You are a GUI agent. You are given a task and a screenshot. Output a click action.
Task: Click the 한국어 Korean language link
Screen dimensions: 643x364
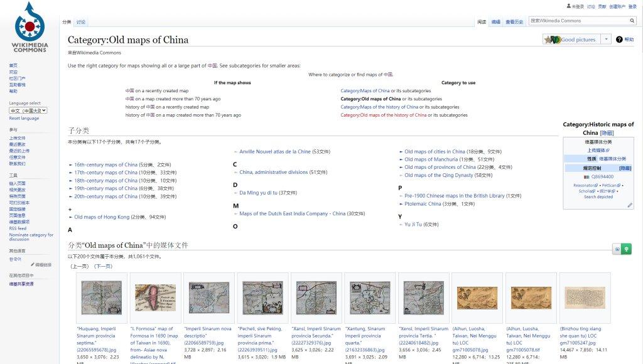pos(15,259)
